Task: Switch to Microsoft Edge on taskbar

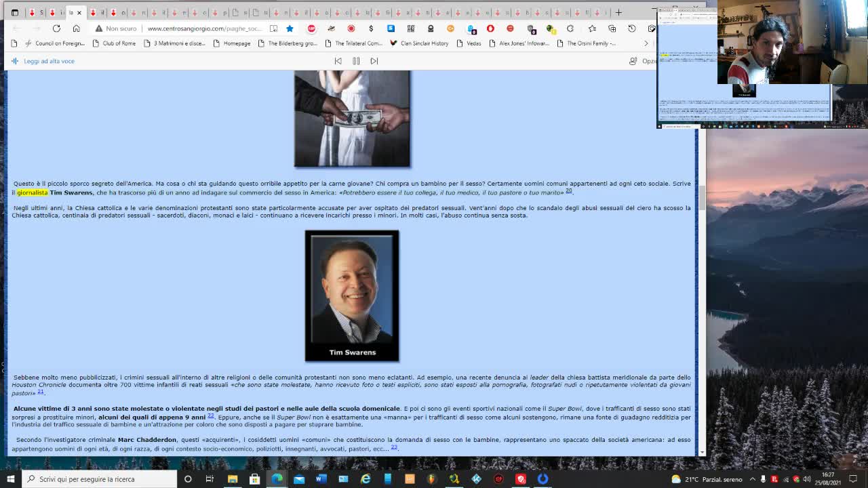Action: [277, 479]
